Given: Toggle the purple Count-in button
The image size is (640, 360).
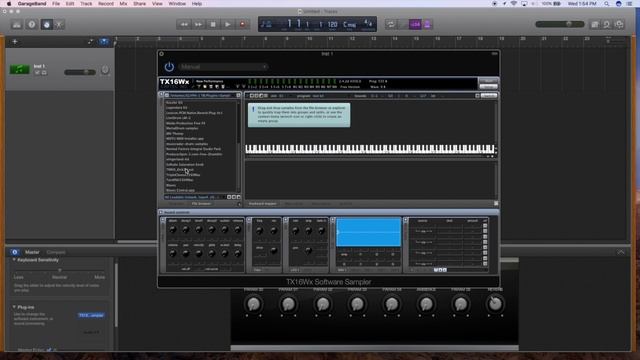Looking at the screenshot, I should pyautogui.click(x=415, y=24).
